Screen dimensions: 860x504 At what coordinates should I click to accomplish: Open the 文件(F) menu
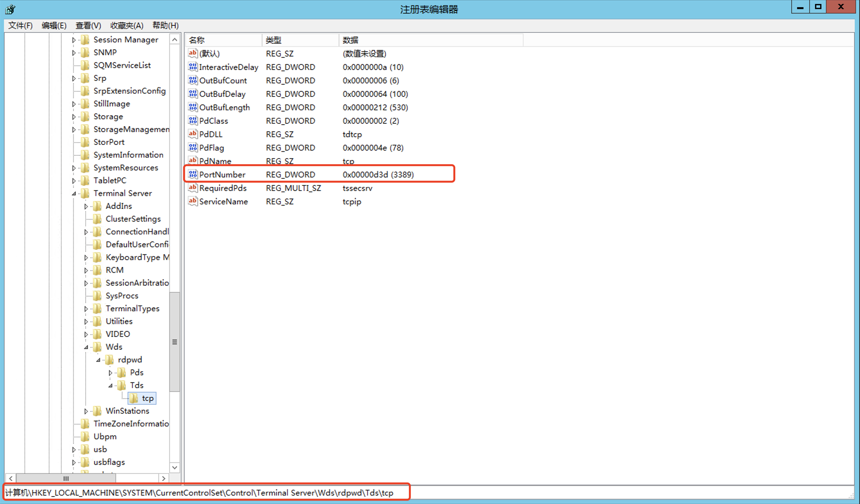click(21, 26)
